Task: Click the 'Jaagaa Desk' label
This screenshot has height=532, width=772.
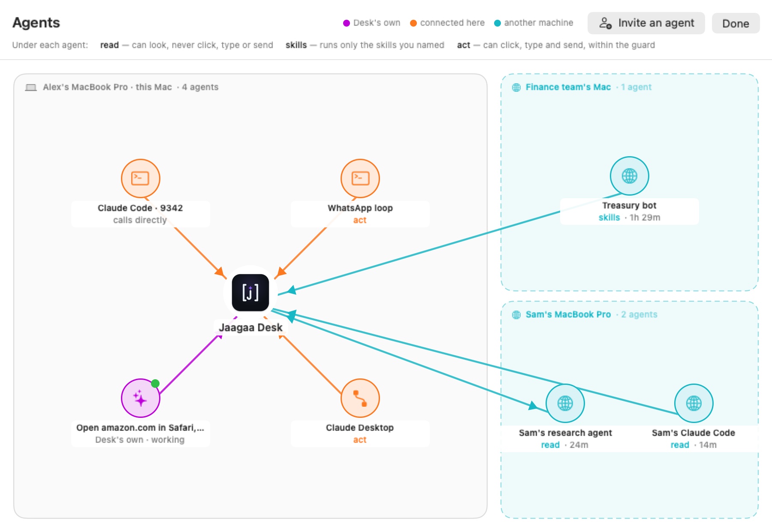Action: (250, 327)
